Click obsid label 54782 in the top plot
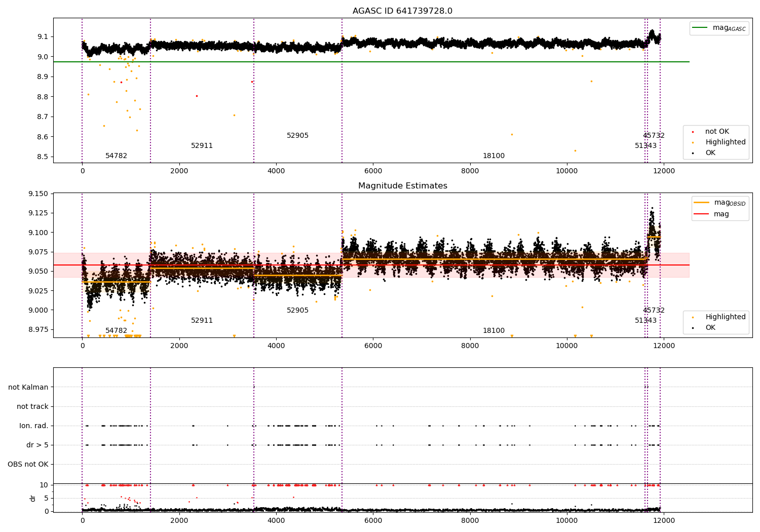 [116, 156]
